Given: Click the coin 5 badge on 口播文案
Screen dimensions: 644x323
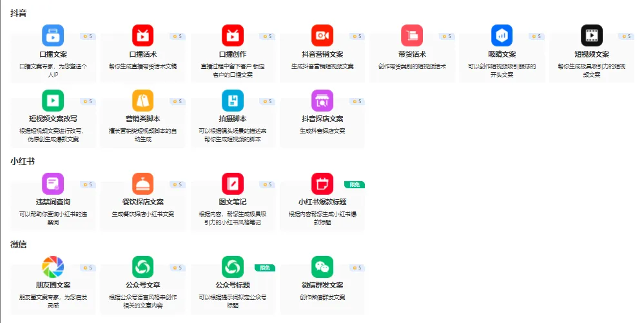Looking at the screenshot, I should [88, 37].
